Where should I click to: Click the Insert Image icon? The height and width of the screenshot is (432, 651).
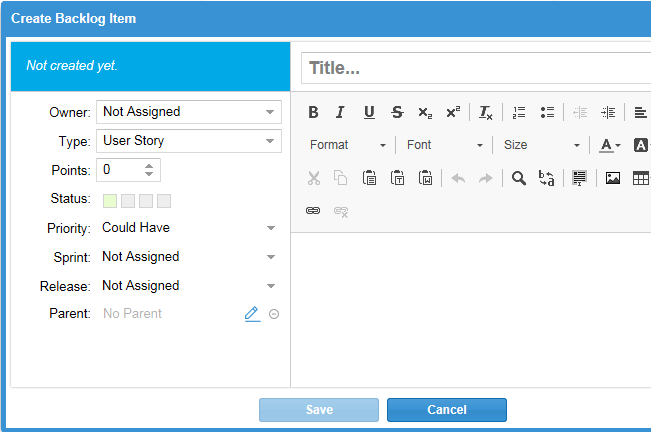(x=613, y=178)
